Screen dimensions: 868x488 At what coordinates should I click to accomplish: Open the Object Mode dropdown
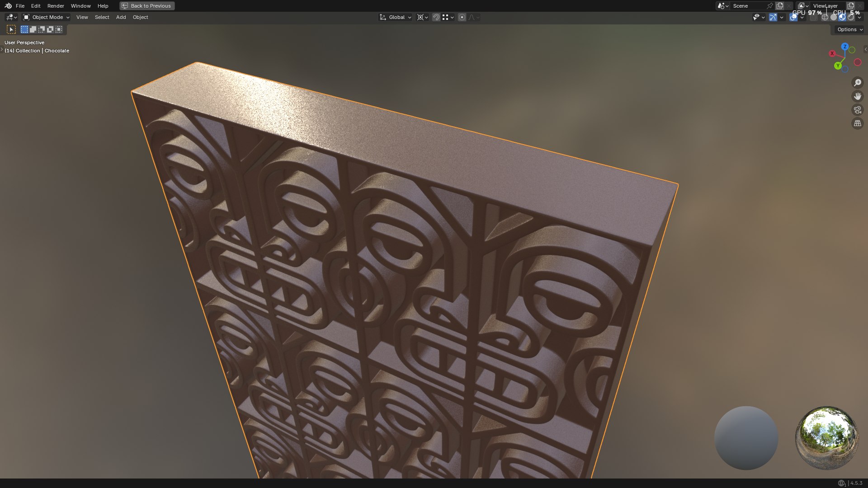46,17
